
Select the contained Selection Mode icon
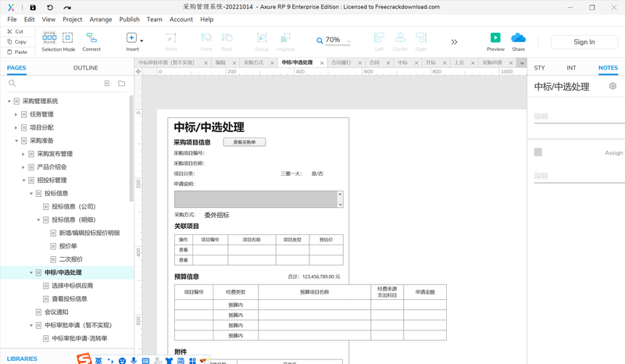pyautogui.click(x=68, y=37)
